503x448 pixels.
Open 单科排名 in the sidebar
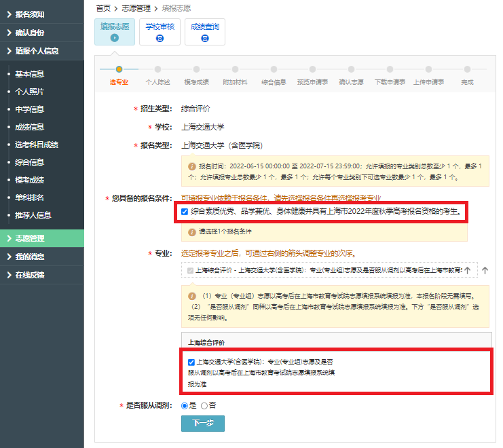tap(29, 198)
